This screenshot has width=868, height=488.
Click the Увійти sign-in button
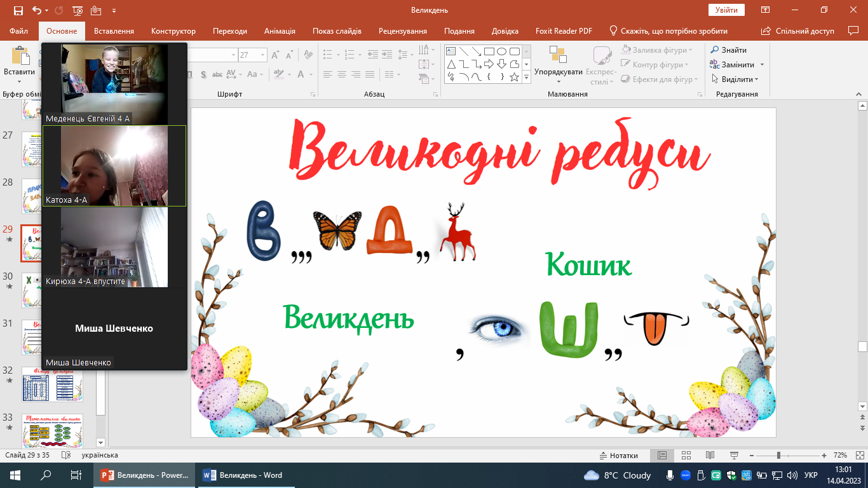click(726, 10)
